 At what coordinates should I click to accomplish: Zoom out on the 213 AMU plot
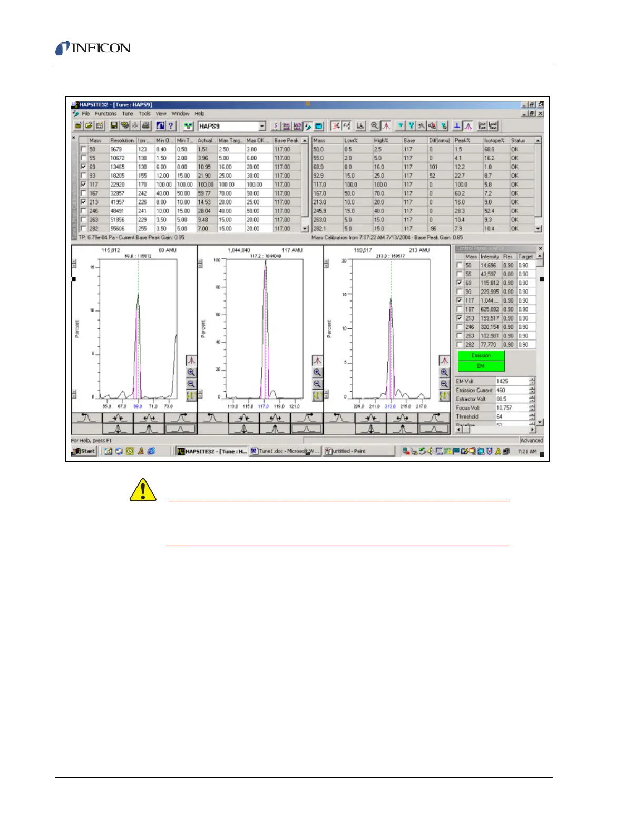pos(444,384)
